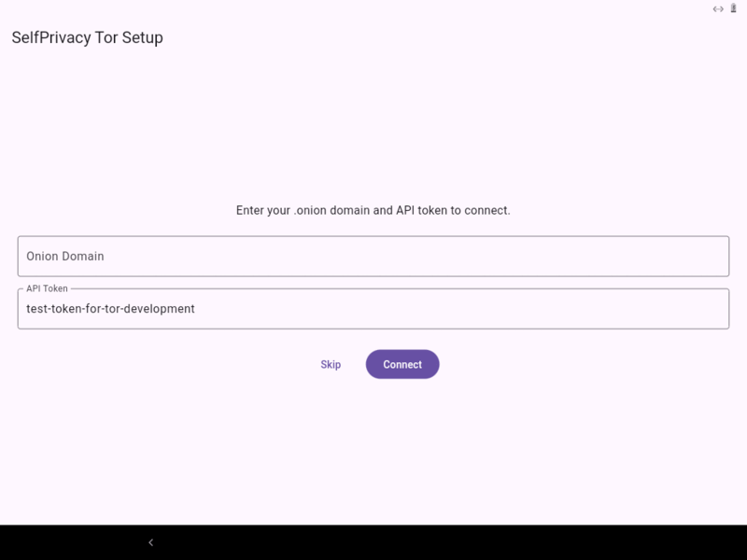Go back using the system navigation arrow

[151, 542]
